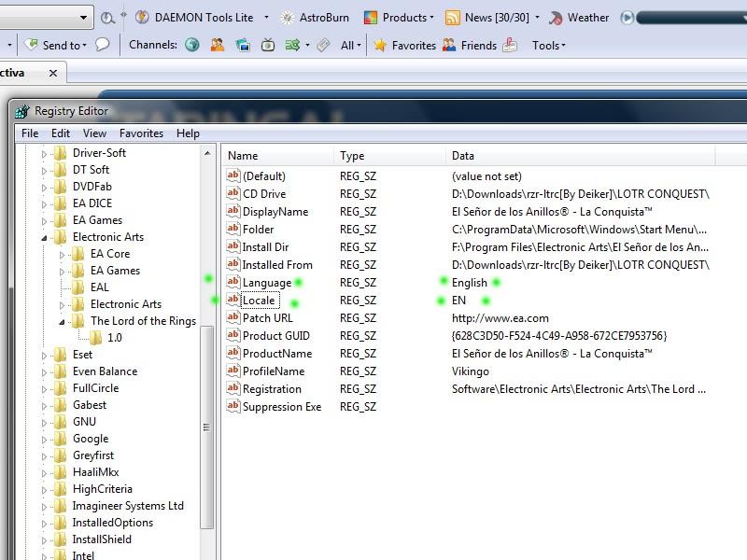Close the browser tab ending in 'ctiva'

(x=53, y=73)
